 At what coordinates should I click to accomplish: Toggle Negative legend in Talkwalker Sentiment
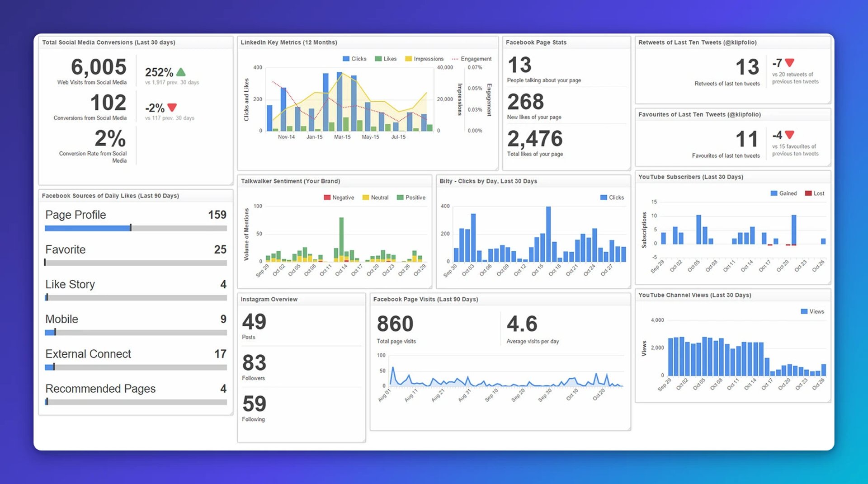point(339,197)
